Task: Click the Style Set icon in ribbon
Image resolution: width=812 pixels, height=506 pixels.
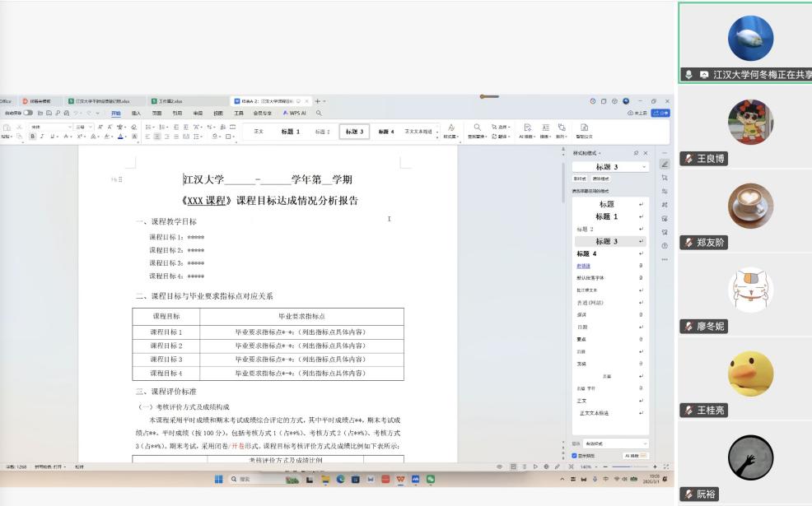Action: pos(450,128)
